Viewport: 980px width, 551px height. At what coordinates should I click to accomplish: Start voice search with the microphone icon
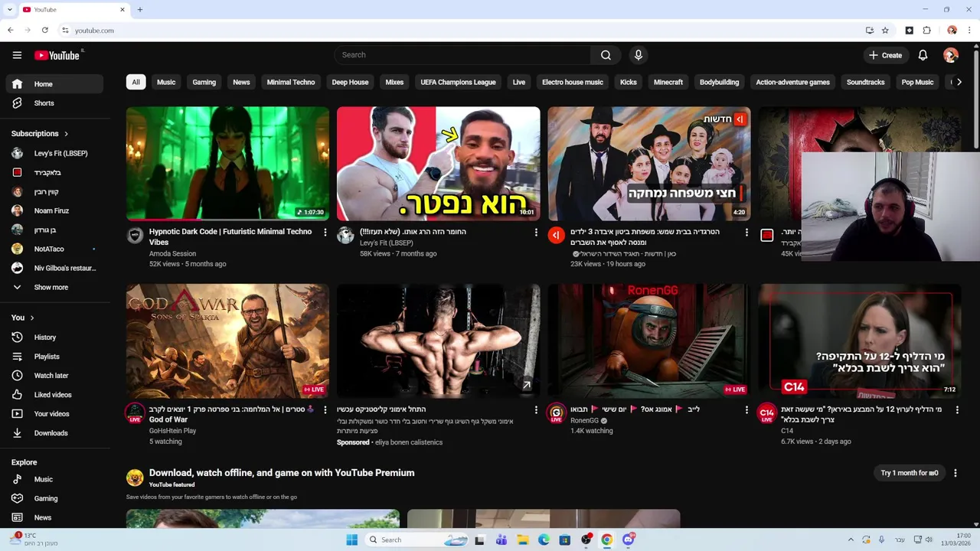click(x=638, y=55)
